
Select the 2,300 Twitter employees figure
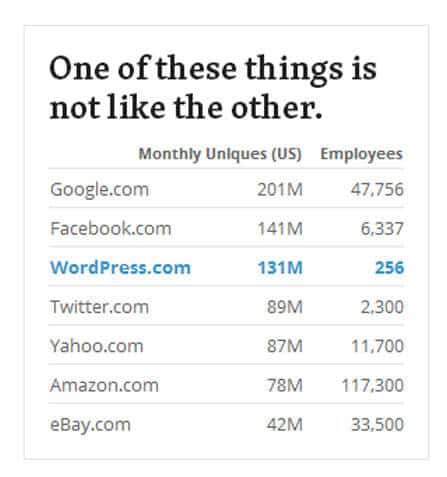click(382, 307)
